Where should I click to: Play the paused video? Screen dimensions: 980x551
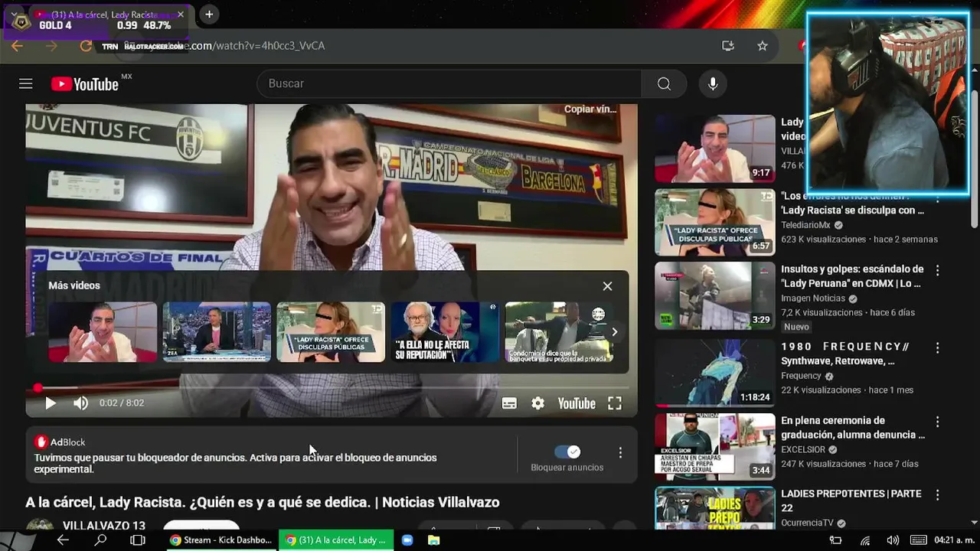[51, 403]
